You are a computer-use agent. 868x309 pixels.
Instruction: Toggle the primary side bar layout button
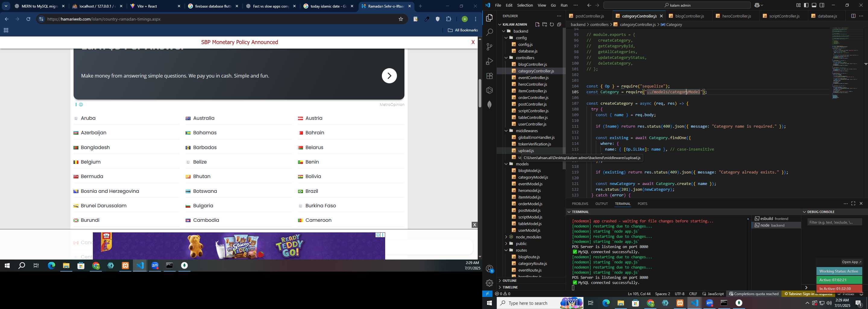(x=806, y=5)
